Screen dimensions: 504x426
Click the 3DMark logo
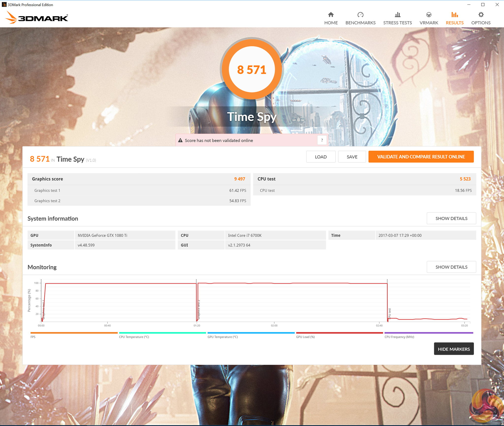(x=37, y=18)
